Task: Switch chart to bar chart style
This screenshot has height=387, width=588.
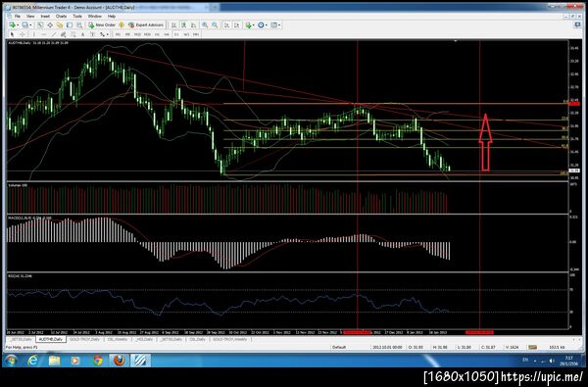Action: (x=173, y=25)
